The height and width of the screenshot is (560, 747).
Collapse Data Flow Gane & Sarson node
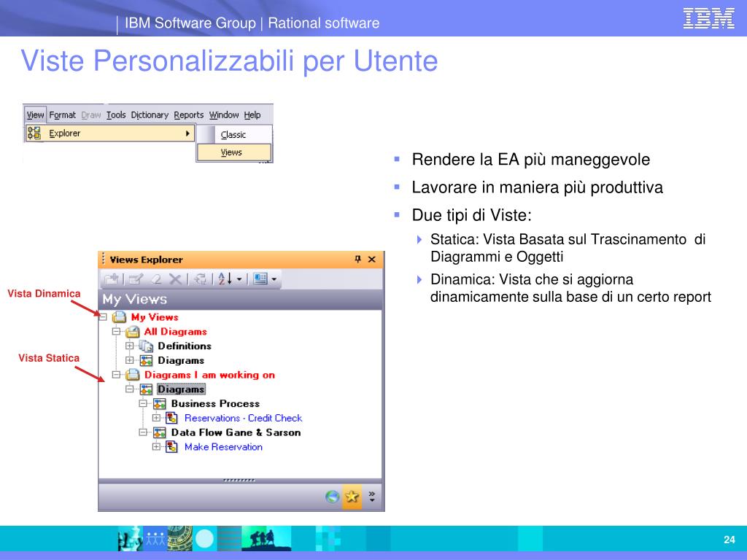(143, 432)
